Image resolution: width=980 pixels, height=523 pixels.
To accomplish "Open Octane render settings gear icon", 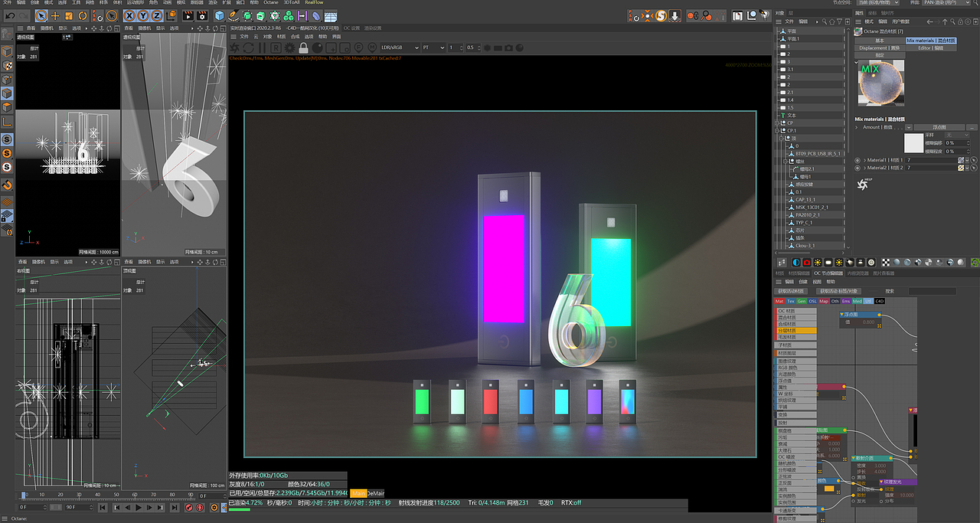I will tap(289, 47).
